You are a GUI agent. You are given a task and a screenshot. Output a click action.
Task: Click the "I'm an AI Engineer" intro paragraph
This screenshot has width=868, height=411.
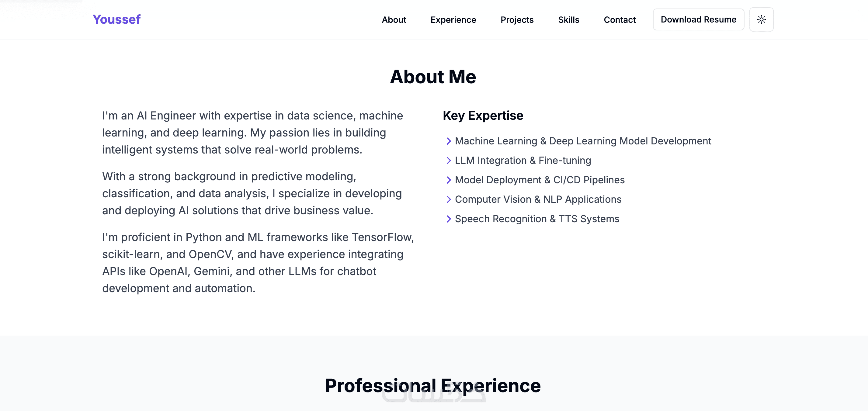253,133
